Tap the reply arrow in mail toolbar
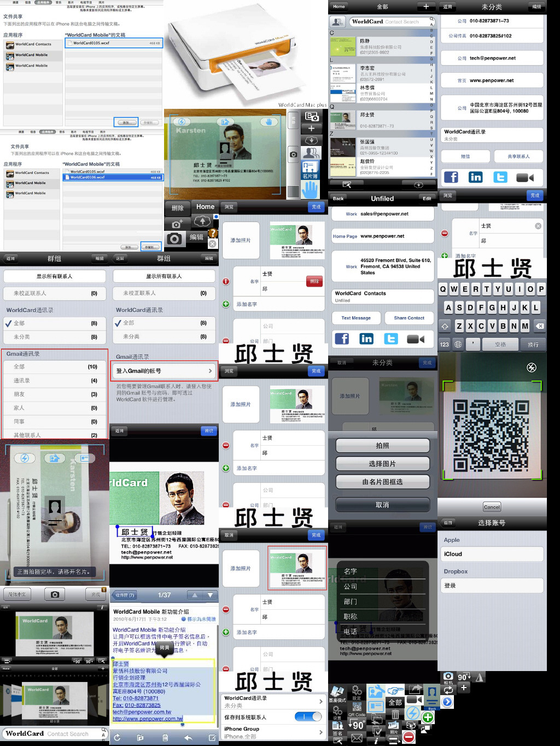This screenshot has height=746, width=560. click(188, 738)
